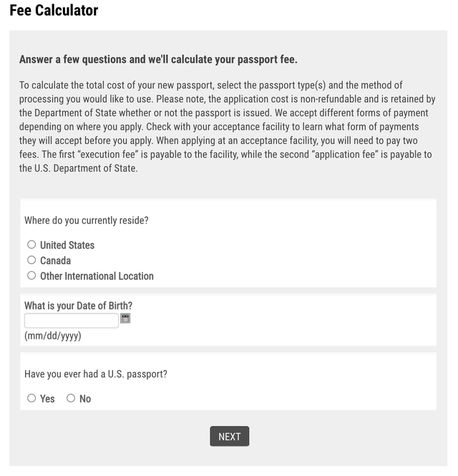
Task: Click the "Canada" label text
Action: point(55,261)
